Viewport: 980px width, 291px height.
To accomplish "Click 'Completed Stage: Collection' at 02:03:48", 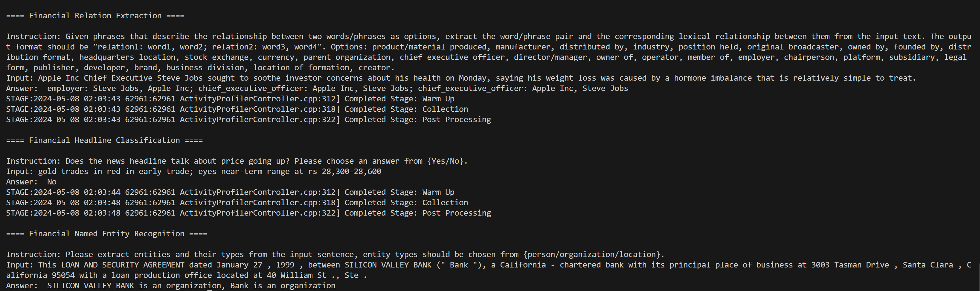I will click(x=406, y=203).
